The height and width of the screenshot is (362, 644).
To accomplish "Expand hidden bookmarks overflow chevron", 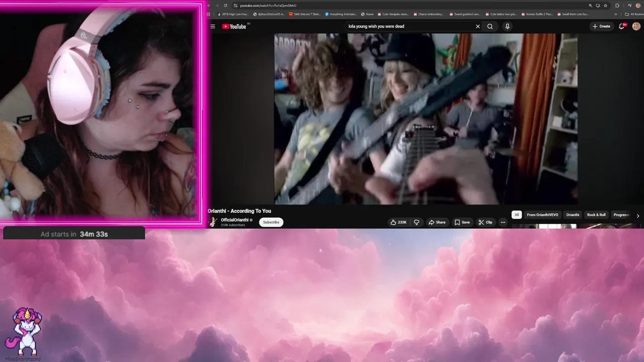I will coord(615,14).
